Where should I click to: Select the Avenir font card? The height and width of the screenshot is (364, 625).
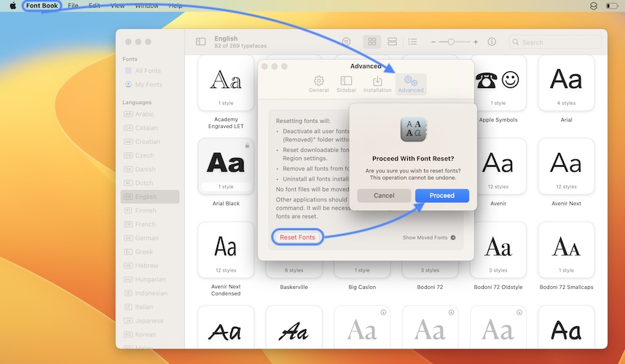[498, 167]
